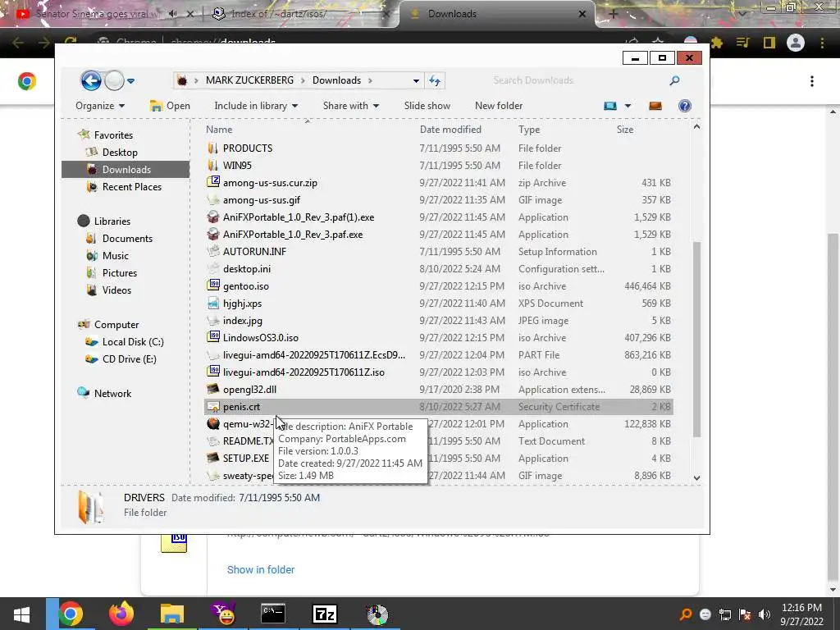The width and height of the screenshot is (840, 630).
Task: Click the Open toolbar button
Action: point(170,106)
